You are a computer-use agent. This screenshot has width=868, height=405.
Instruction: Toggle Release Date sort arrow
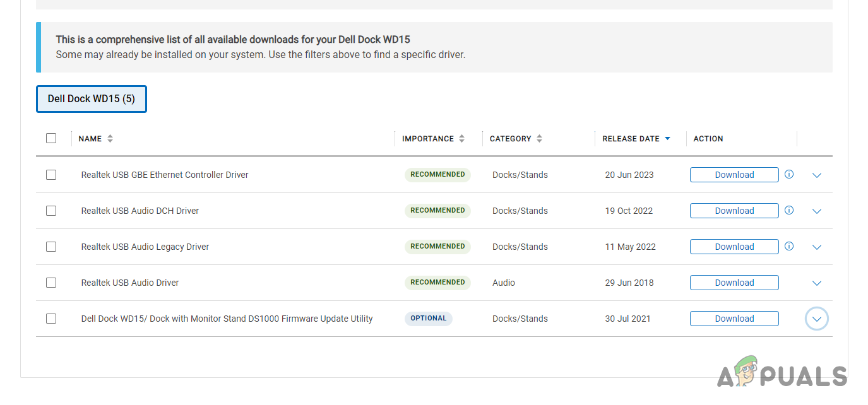(667, 139)
